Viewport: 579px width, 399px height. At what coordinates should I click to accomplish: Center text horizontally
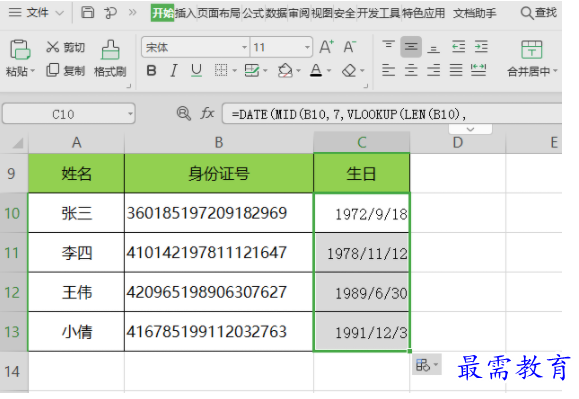coord(411,70)
